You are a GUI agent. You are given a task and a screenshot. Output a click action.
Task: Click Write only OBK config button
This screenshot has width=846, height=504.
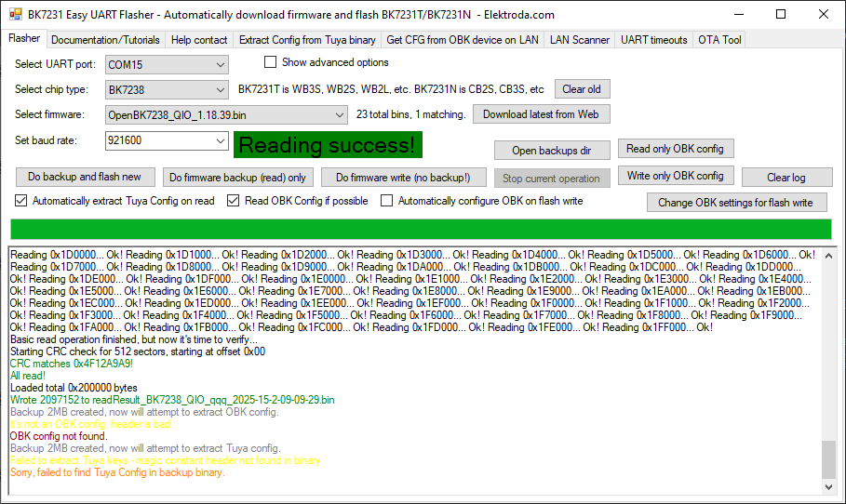pyautogui.click(x=676, y=175)
